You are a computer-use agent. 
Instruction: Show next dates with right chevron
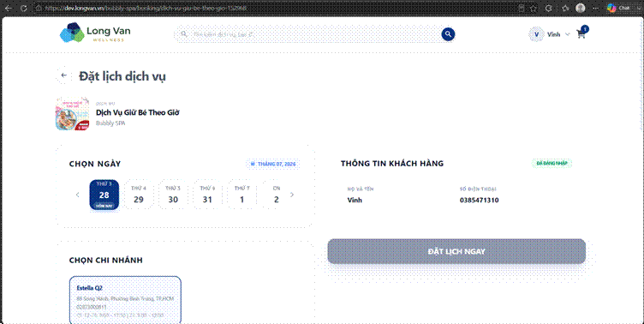(292, 195)
